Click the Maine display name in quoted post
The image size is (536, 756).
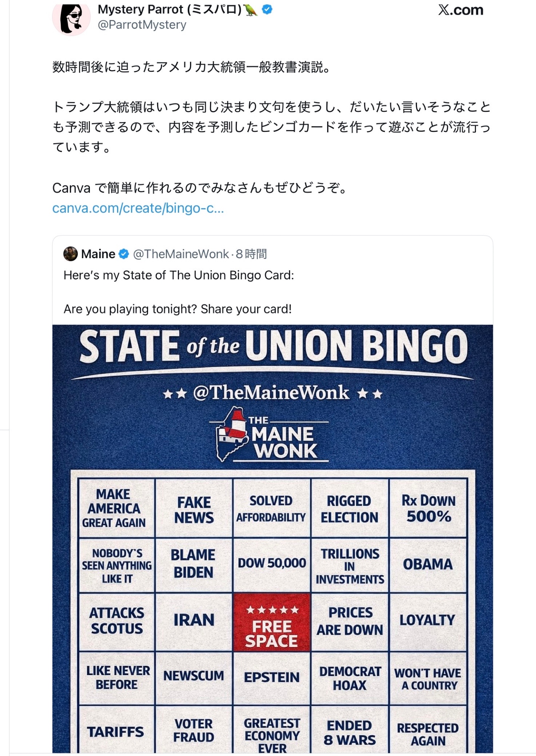point(98,254)
